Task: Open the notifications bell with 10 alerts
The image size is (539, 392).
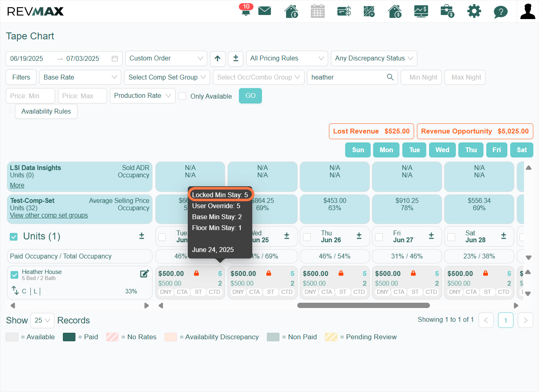Action: click(246, 10)
